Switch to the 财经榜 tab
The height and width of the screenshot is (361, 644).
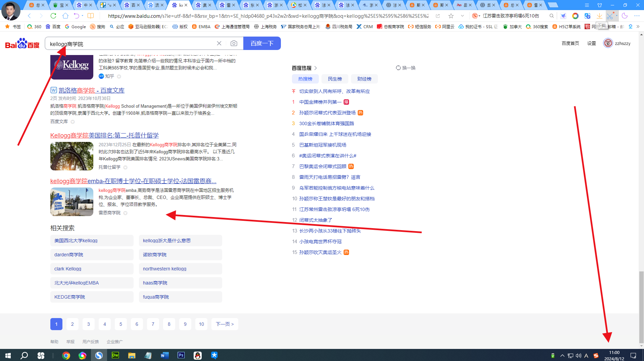pos(364,79)
